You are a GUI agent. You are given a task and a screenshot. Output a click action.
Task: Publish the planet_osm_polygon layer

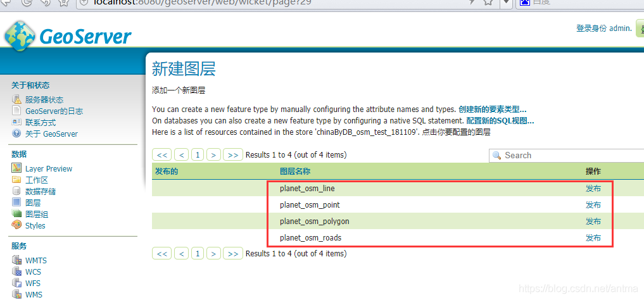593,221
